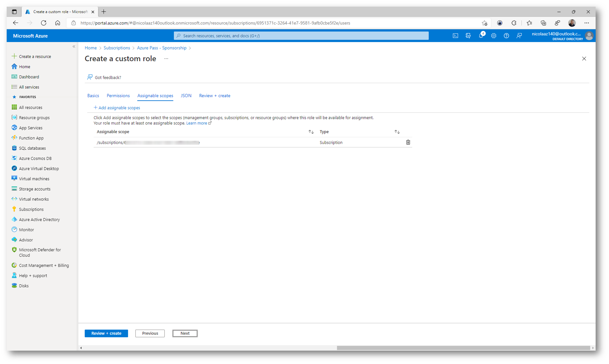Screen dimensions: 609x364
Task: Click the blue Review + create button
Action: click(x=106, y=333)
